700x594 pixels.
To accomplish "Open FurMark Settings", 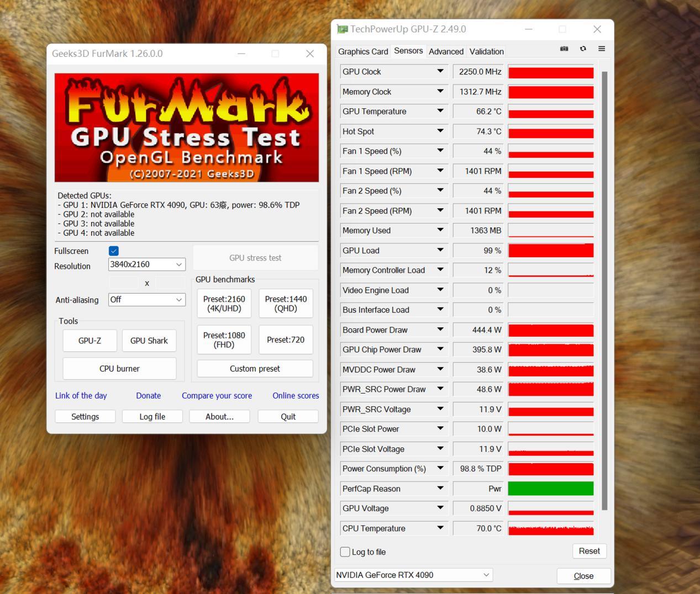I will pyautogui.click(x=85, y=417).
